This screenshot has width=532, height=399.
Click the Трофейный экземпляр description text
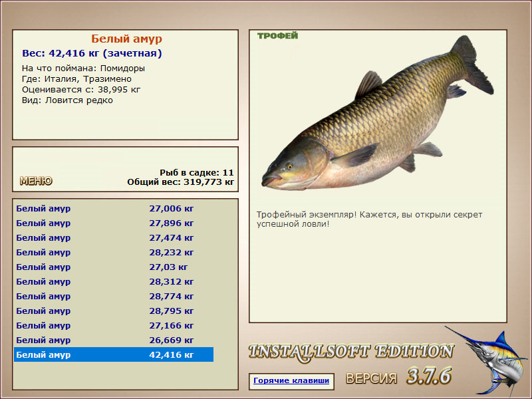[x=369, y=219]
